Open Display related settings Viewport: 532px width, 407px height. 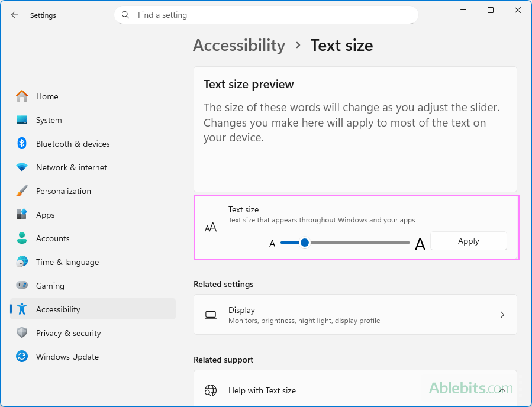[355, 314]
